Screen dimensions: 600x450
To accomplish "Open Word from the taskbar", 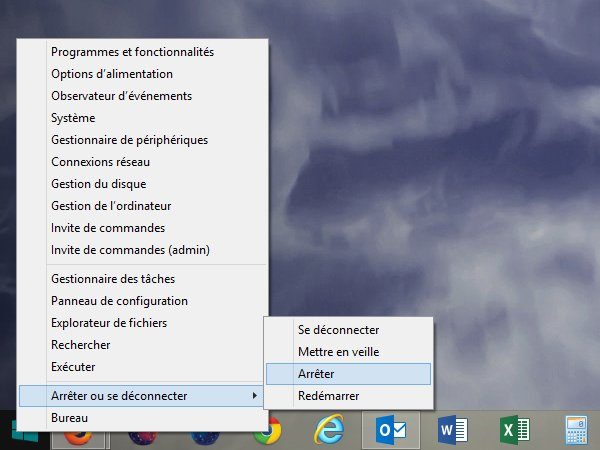I will [453, 430].
